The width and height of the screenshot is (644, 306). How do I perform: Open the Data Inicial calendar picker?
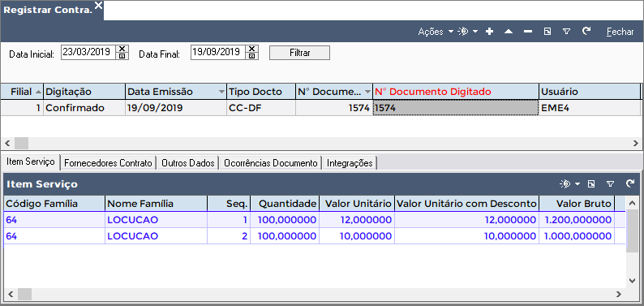(122, 56)
